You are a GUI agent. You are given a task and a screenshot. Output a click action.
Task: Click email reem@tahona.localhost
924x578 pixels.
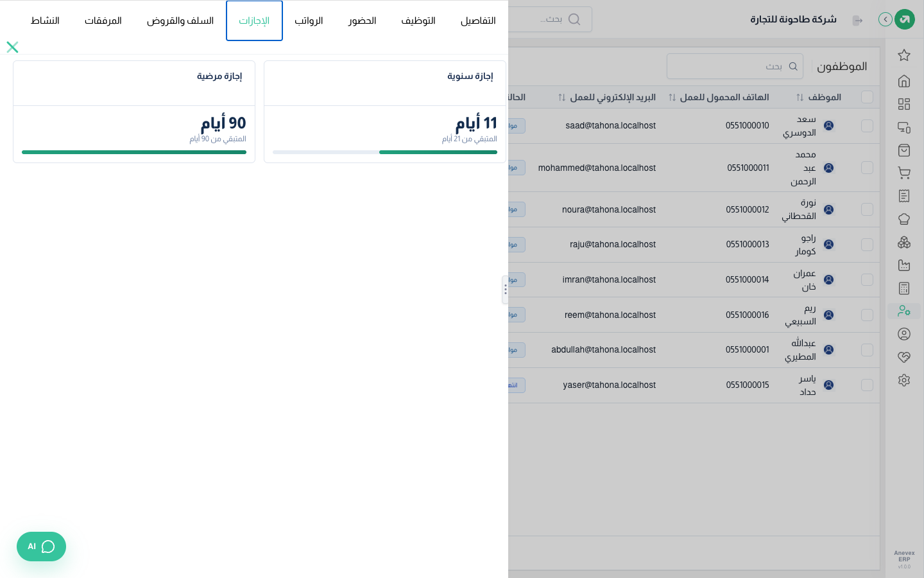(610, 315)
